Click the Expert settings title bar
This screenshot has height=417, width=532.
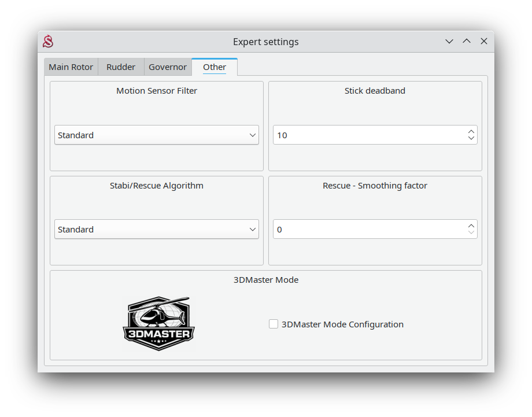click(266, 42)
